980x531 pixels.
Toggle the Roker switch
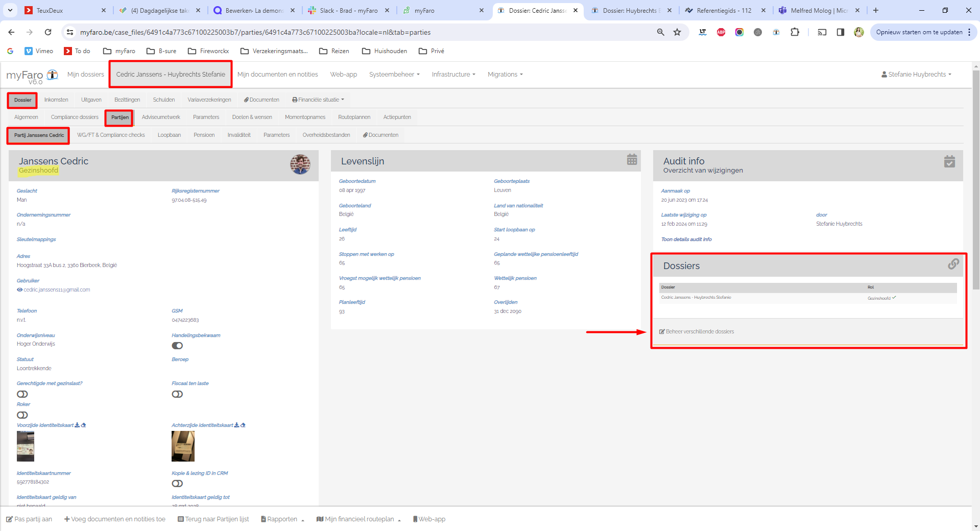point(22,415)
